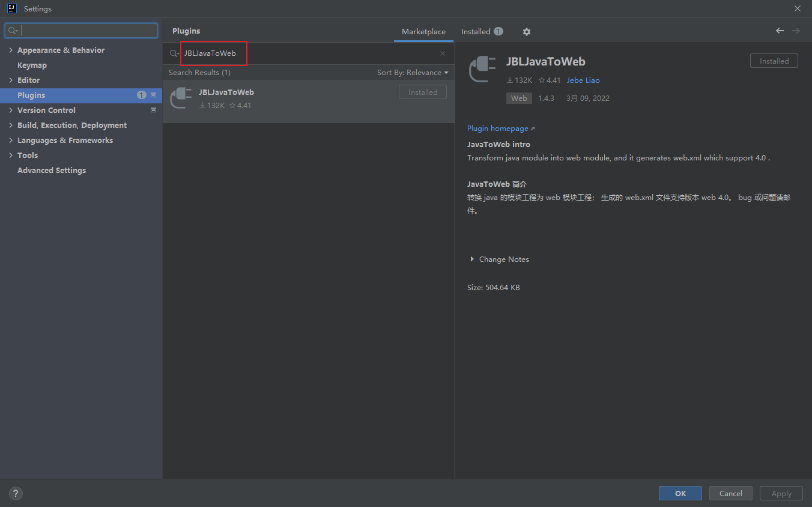Click the Apply button

coord(781,493)
